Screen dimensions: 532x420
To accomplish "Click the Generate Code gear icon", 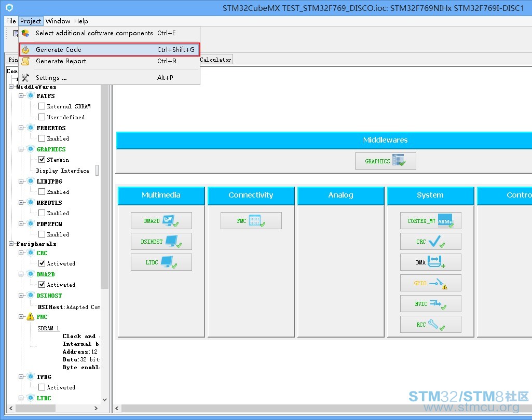I will (25, 49).
